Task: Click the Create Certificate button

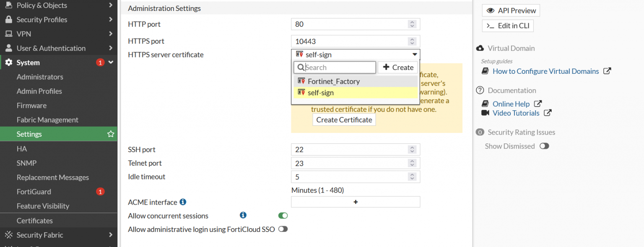Action: (344, 120)
